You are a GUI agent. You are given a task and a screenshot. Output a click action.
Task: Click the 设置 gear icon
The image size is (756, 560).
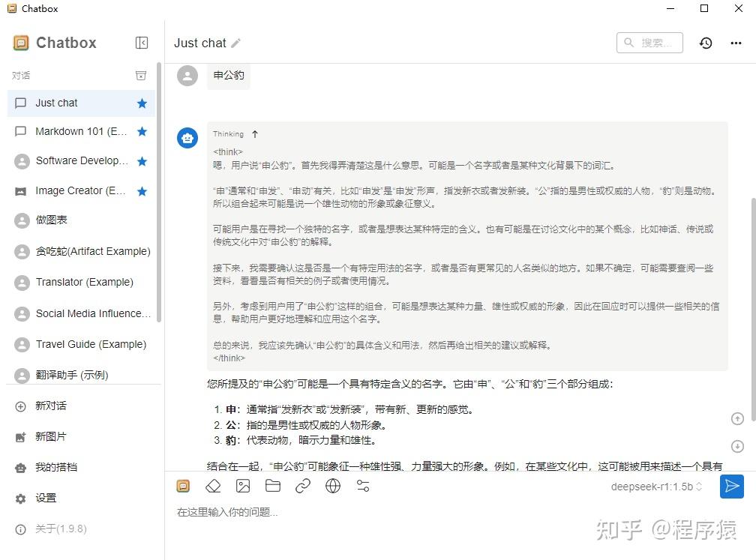[x=20, y=499]
